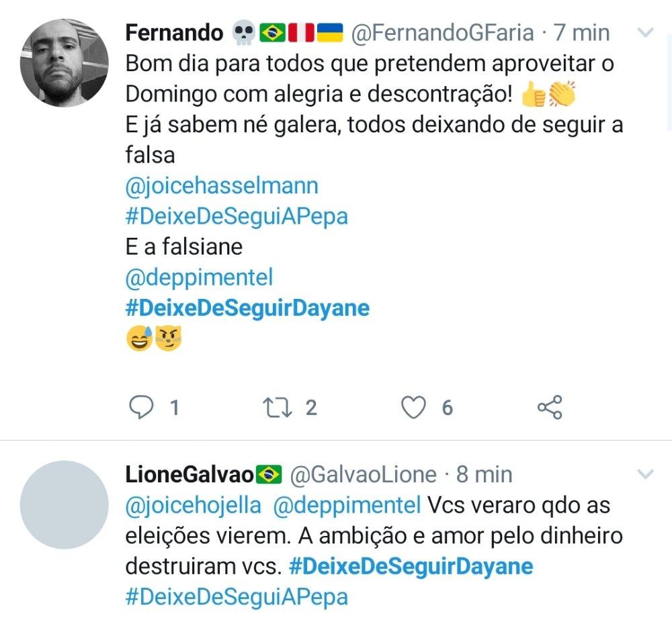Click #DeixeDeSeguiAPepa hashtag in LioneGalvao's tweet
Viewport: 672px width, 624px height.
click(237, 596)
